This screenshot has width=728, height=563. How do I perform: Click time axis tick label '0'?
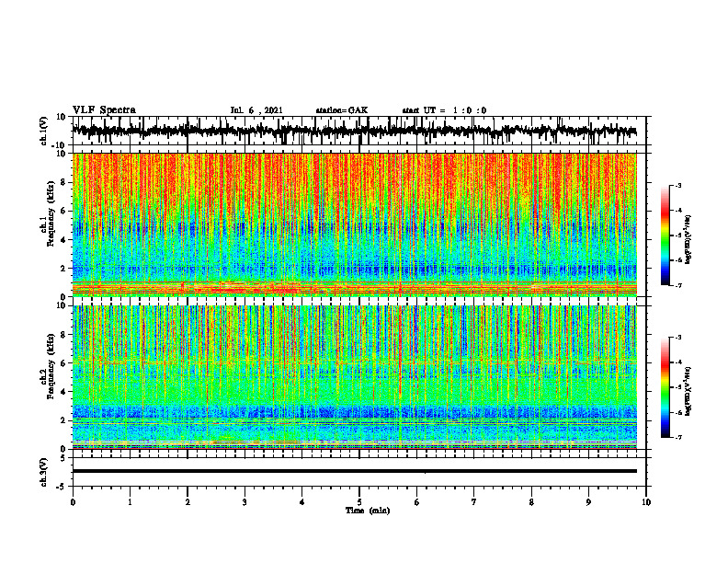pos(73,502)
